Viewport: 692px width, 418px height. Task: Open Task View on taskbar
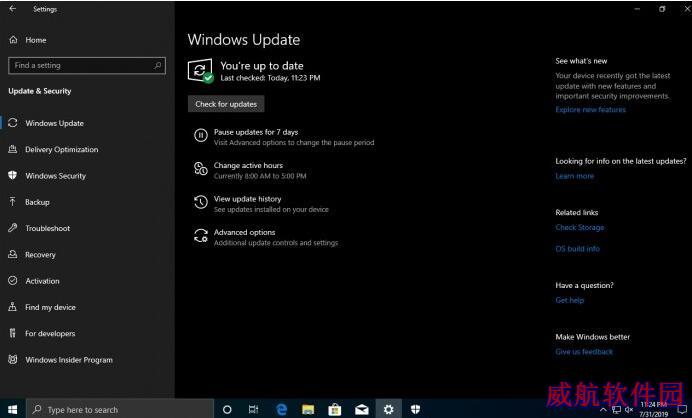point(253,410)
